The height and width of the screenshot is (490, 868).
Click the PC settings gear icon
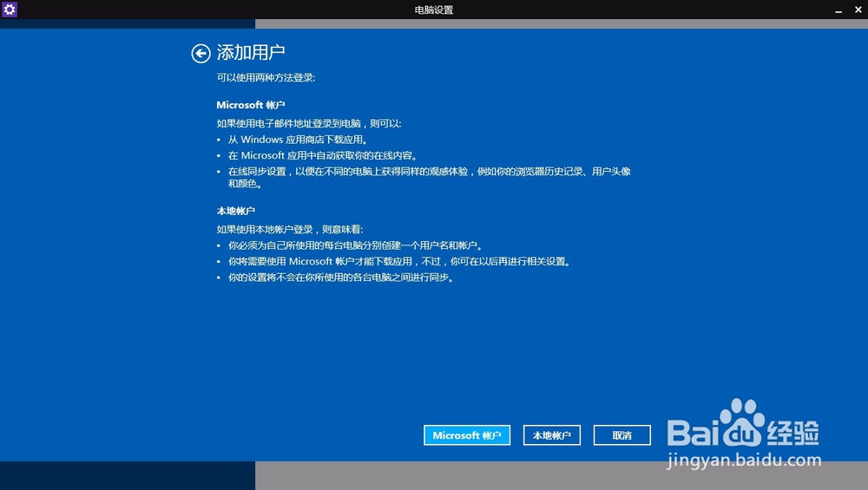point(10,10)
